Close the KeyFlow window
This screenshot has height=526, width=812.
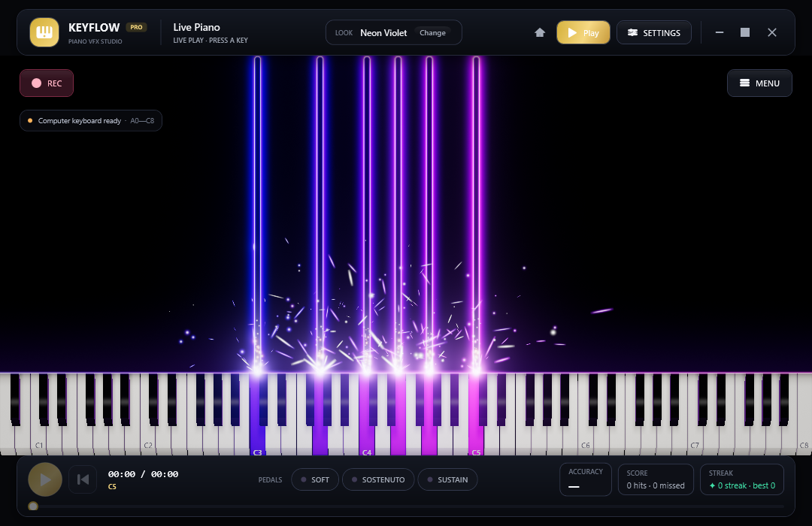pos(771,32)
